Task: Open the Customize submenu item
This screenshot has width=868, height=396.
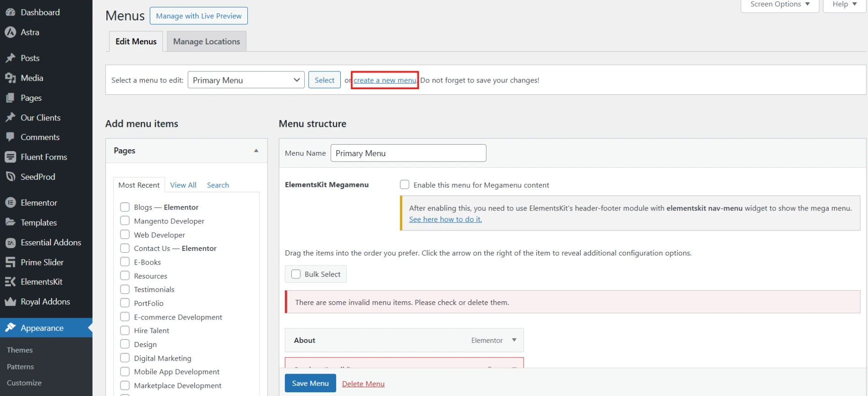Action: 24,383
